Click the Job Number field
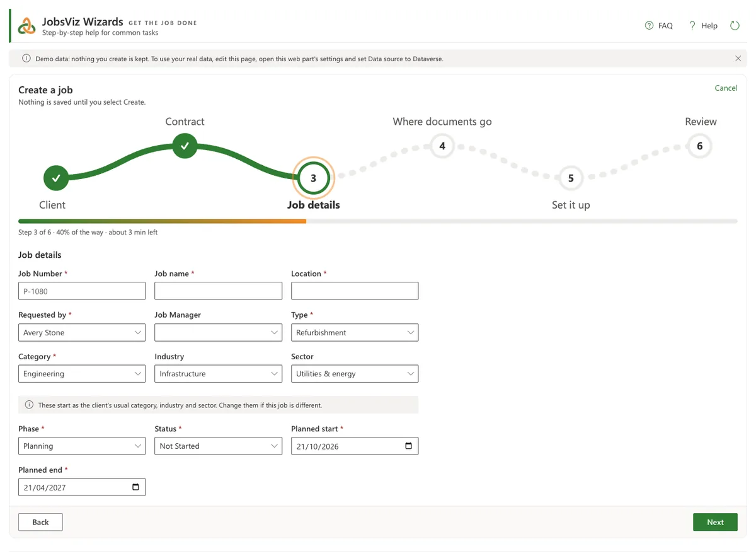 (x=82, y=291)
